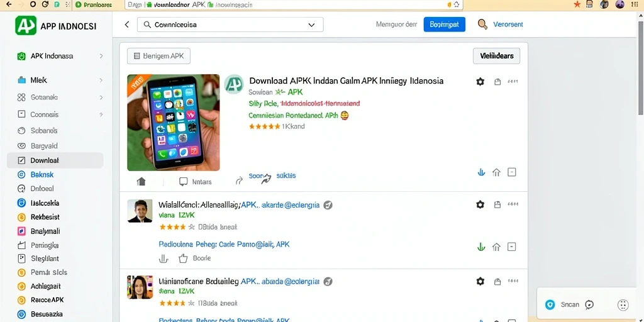The height and width of the screenshot is (322, 644).
Task: Click the Menguor derr link
Action: tap(396, 25)
